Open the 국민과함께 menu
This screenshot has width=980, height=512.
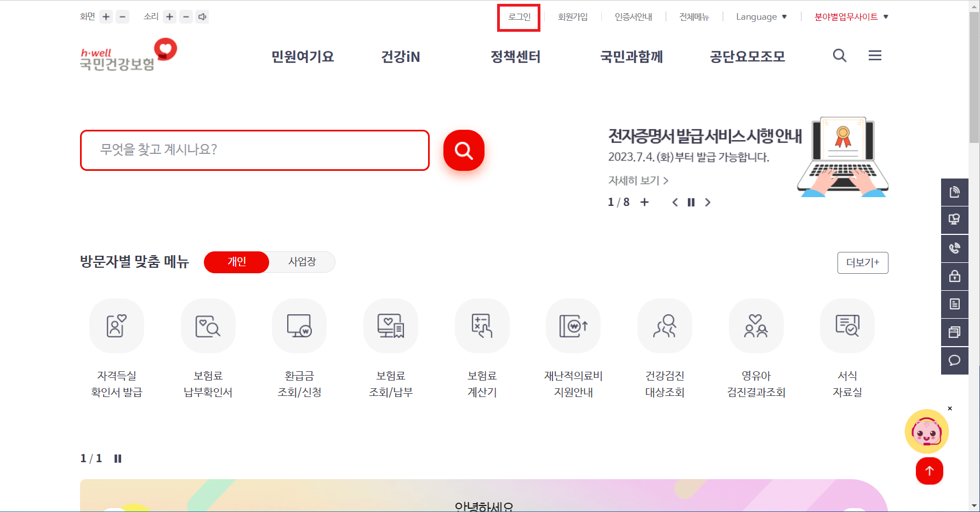(x=631, y=56)
